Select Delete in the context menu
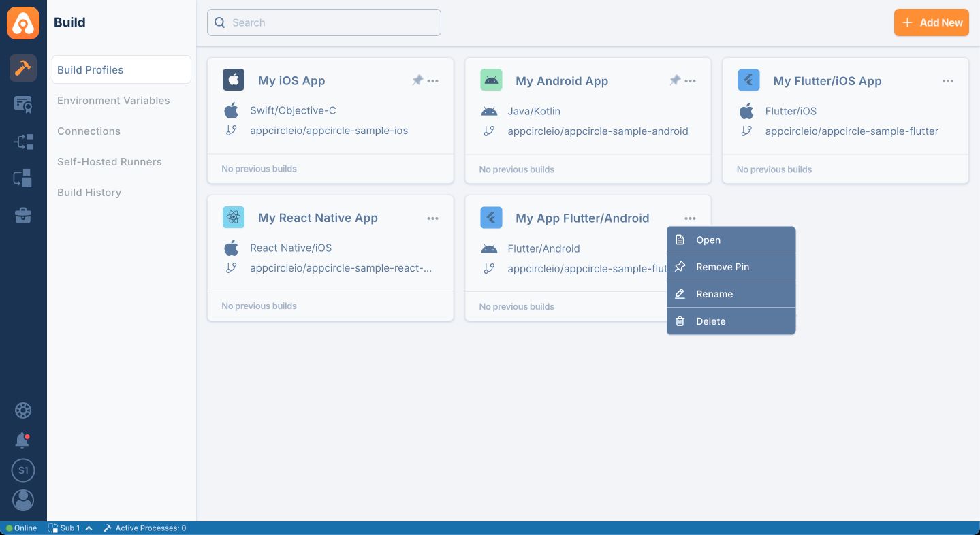 tap(710, 321)
